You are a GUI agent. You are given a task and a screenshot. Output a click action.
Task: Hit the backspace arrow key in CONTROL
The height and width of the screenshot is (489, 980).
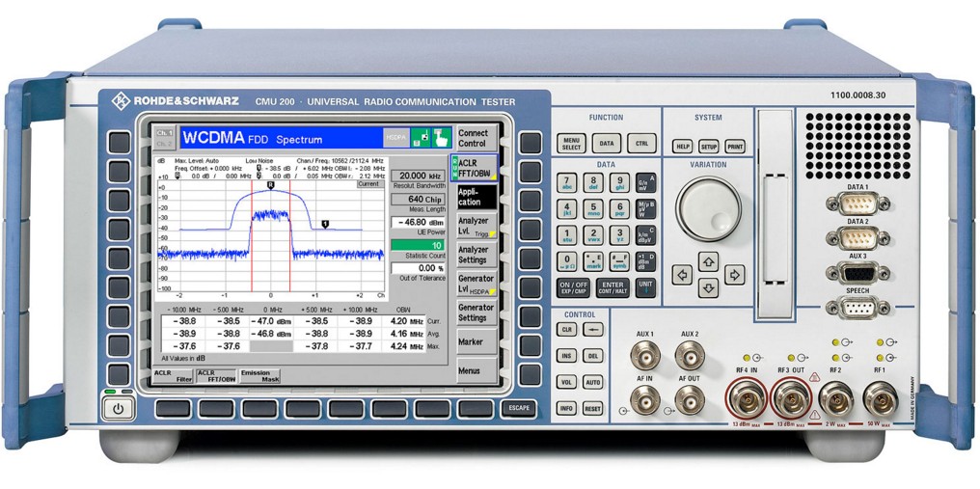[592, 329]
